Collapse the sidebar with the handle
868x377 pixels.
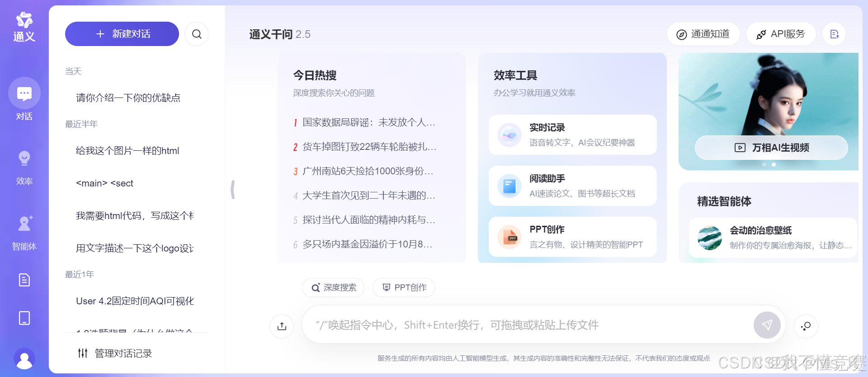click(x=233, y=190)
